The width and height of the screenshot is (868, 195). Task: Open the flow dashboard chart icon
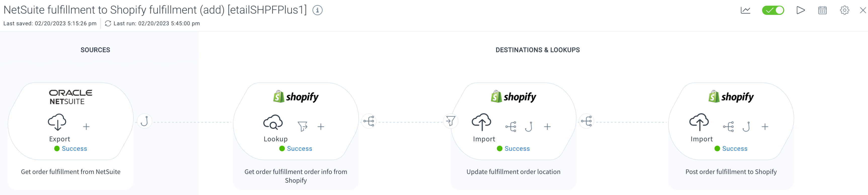pyautogui.click(x=745, y=11)
